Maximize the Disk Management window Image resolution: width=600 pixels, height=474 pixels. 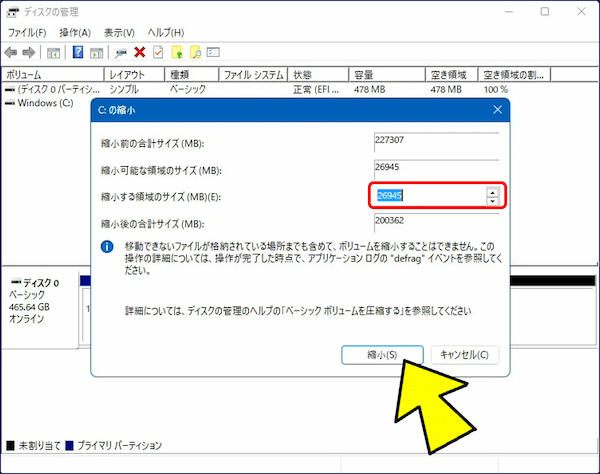pos(545,12)
